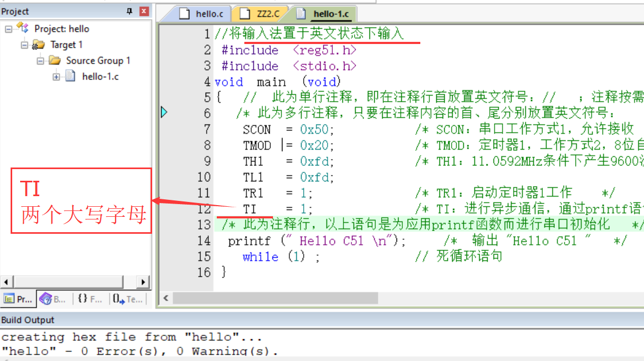Image resolution: width=644 pixels, height=361 pixels.
Task: Collapse the Project: hello tree node
Action: tap(8, 29)
